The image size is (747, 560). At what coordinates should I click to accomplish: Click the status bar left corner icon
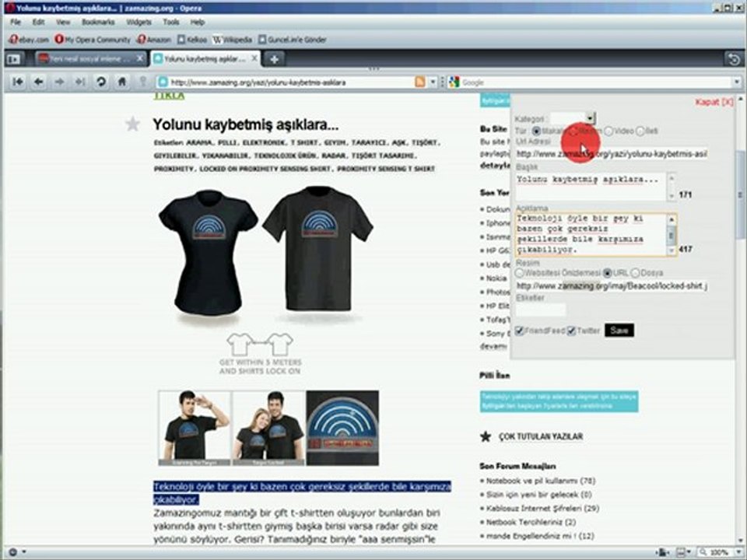(x=13, y=552)
